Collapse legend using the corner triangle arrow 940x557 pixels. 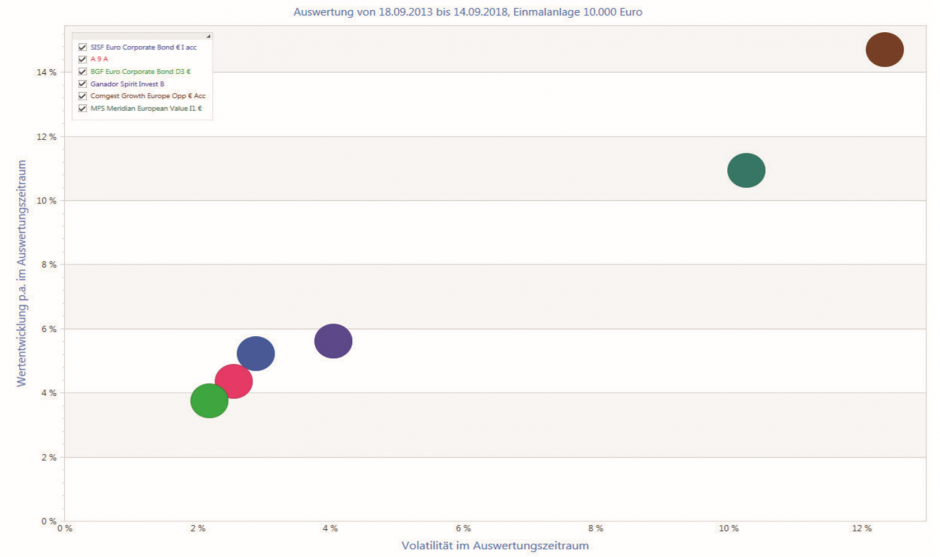tap(208, 35)
